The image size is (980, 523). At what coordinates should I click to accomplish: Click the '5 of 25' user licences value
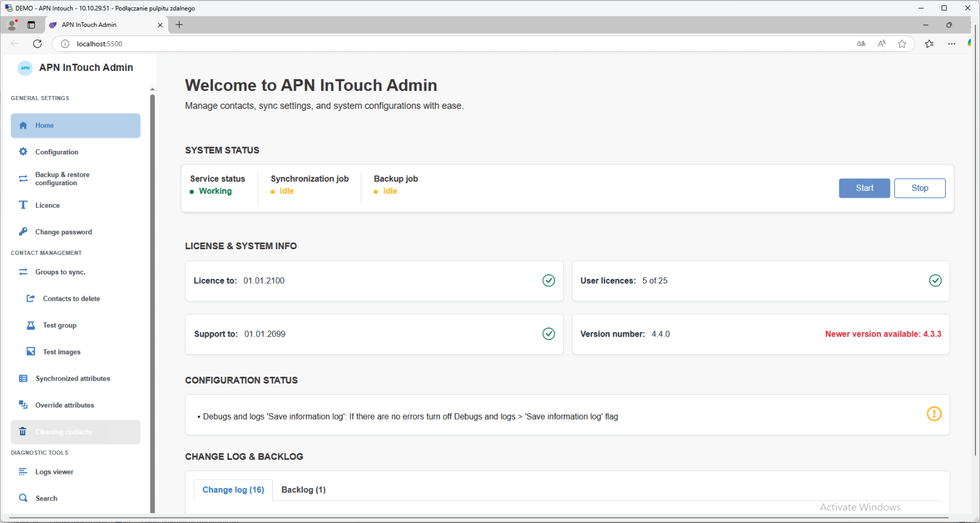[x=655, y=281]
